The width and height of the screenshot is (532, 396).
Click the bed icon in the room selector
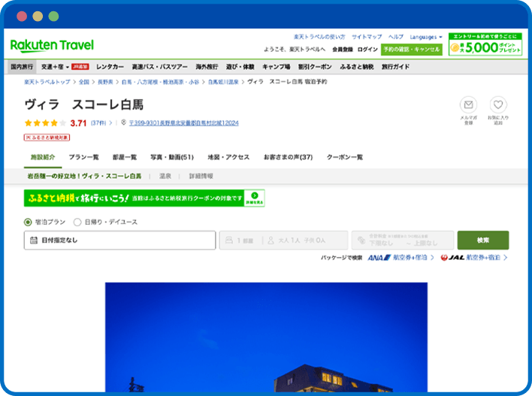click(229, 240)
